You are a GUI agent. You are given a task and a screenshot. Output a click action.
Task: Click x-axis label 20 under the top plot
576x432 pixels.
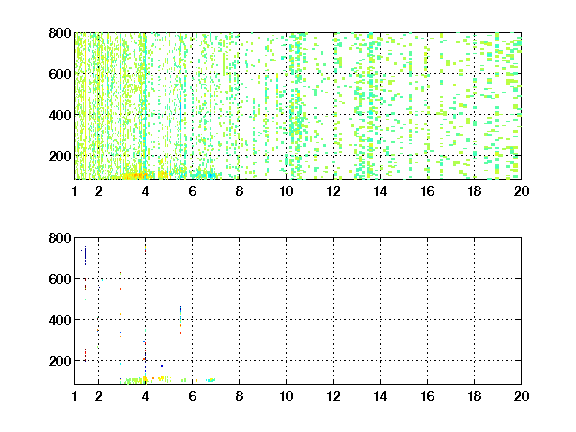(521, 191)
